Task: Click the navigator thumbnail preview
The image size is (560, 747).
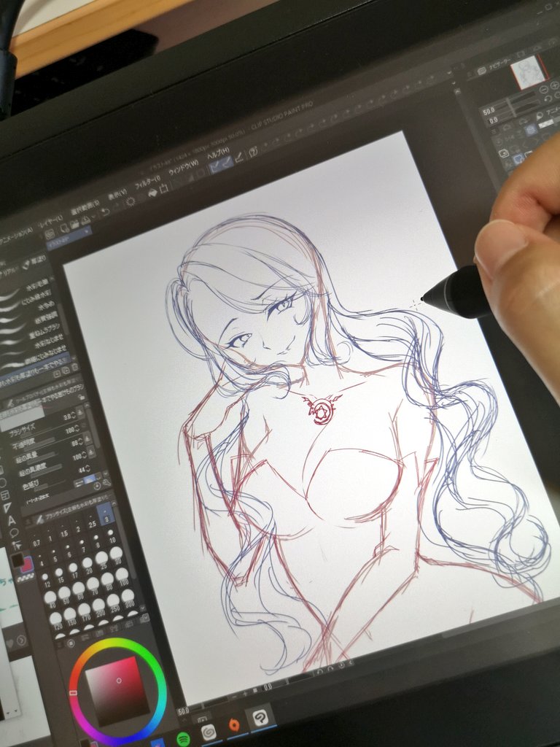Action: pos(527,71)
